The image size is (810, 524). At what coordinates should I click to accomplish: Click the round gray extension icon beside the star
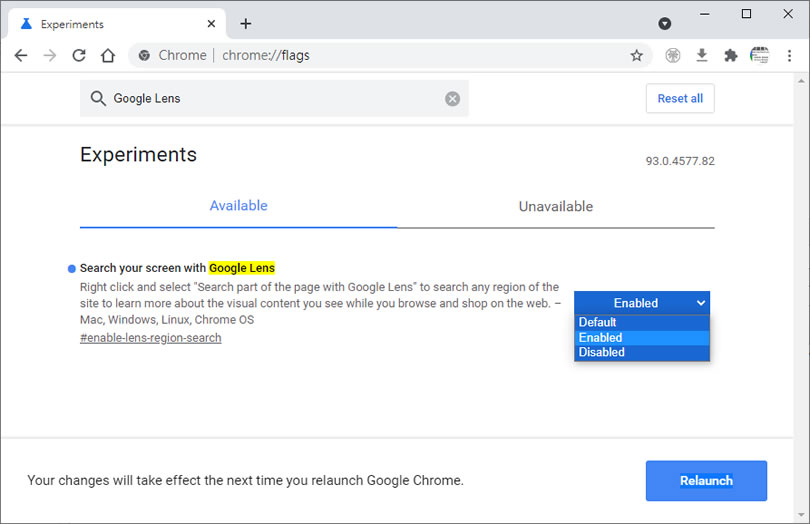pos(673,55)
